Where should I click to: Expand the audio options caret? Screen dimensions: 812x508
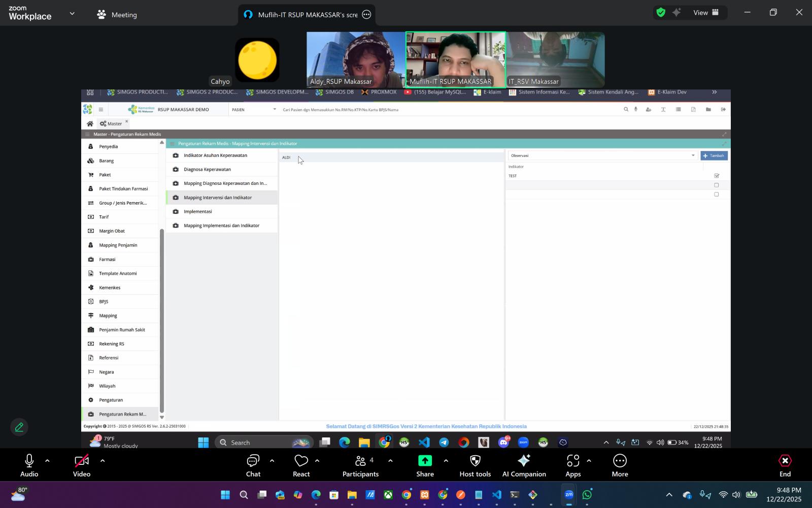tap(47, 461)
